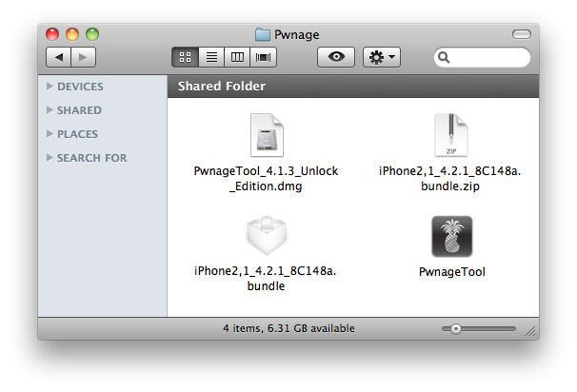The width and height of the screenshot is (577, 392).
Task: Click the Pwnage folder icon in title bar
Action: point(263,34)
